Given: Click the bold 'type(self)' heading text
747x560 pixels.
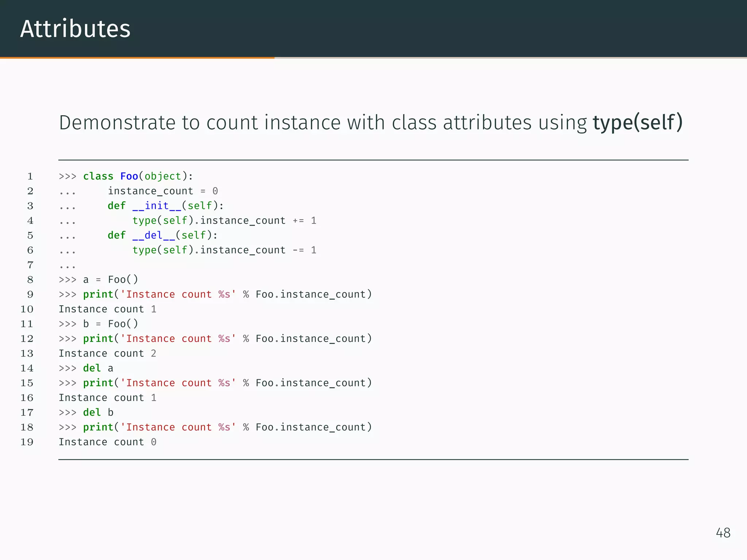Looking at the screenshot, I should tap(638, 123).
